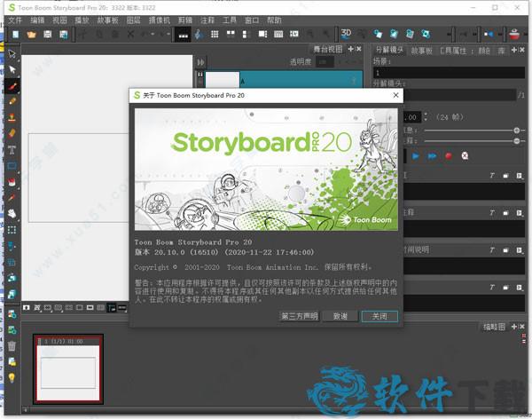532x419 pixels.
Task: Click the trash delete icon in left toolbar
Action: [12, 345]
